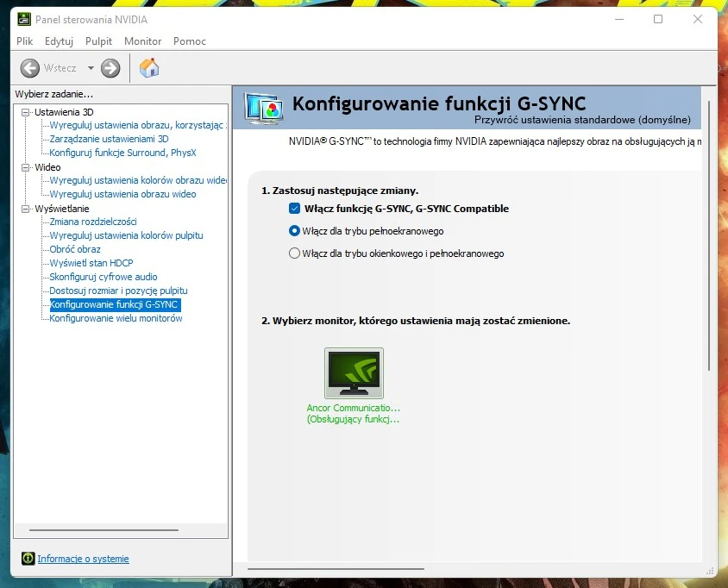Disable the Włącz funkcję G-SYNC checkbox
This screenshot has width=728, height=588.
(x=294, y=209)
